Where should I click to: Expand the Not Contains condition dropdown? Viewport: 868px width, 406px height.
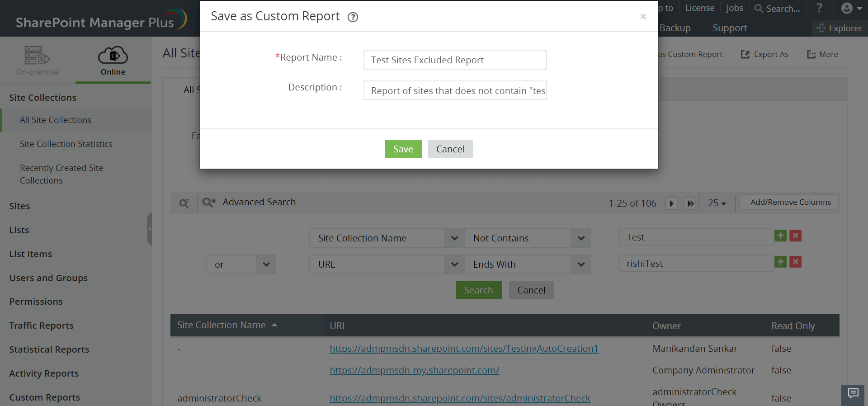[581, 238]
